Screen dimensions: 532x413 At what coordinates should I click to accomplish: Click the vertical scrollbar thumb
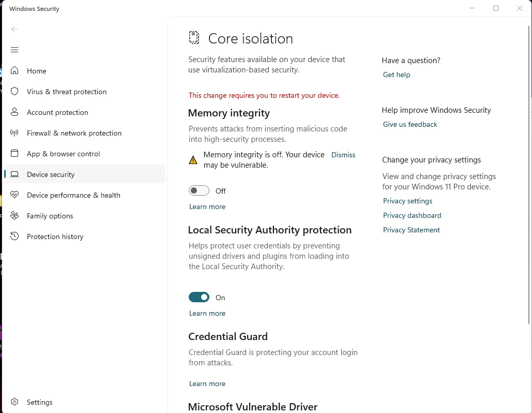coord(529,174)
